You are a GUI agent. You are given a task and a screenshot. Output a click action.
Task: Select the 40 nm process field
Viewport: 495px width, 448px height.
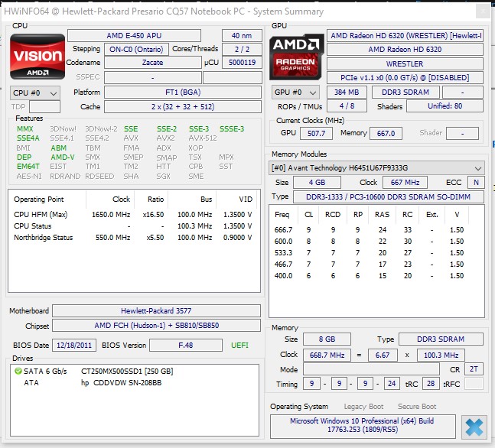tap(242, 36)
